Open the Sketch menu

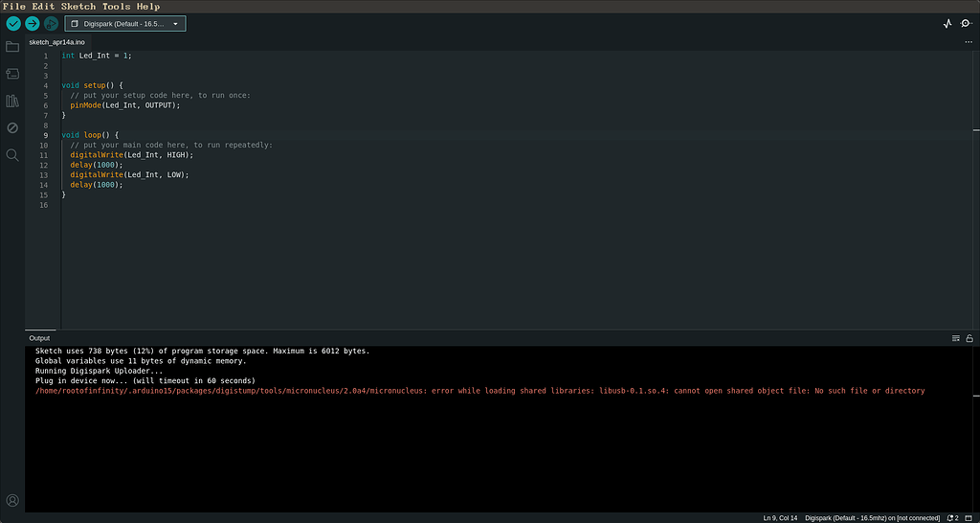[x=79, y=7]
